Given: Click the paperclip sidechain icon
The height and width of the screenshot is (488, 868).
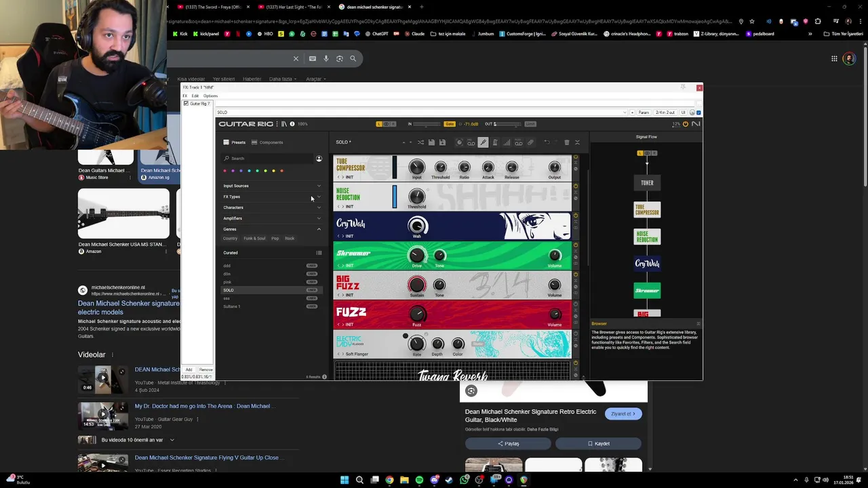Looking at the screenshot, I should [530, 142].
